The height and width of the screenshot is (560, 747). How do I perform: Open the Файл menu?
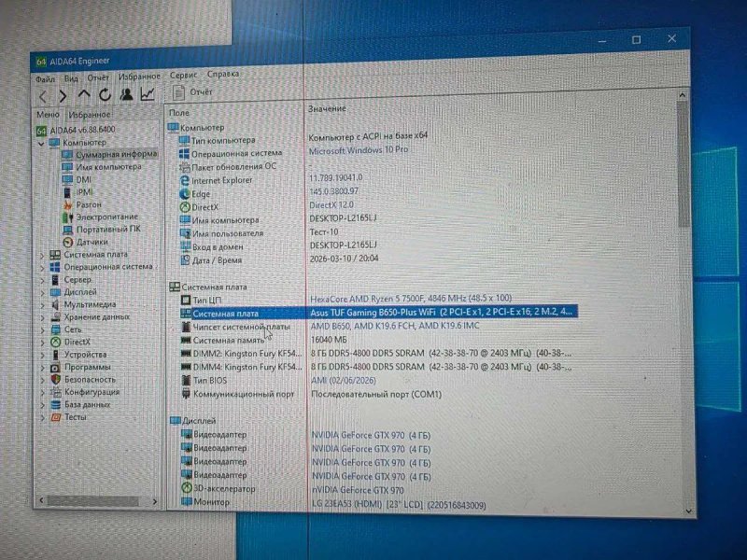[x=45, y=79]
